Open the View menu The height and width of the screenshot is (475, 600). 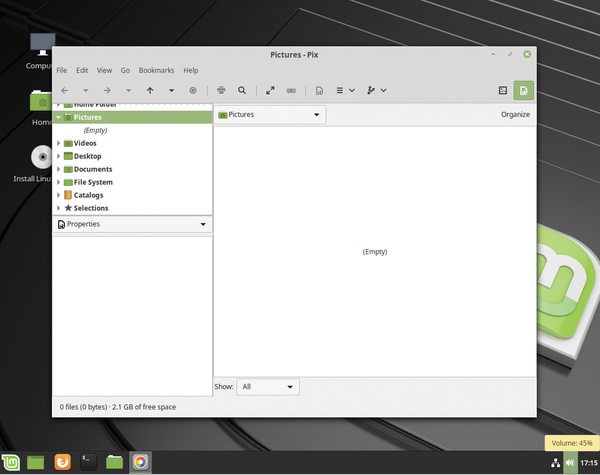104,70
